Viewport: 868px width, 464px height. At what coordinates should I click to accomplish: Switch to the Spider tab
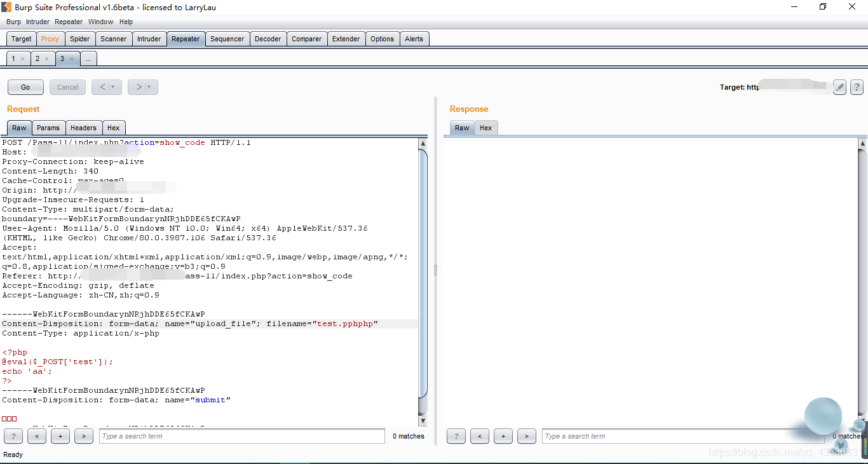pyautogui.click(x=79, y=39)
